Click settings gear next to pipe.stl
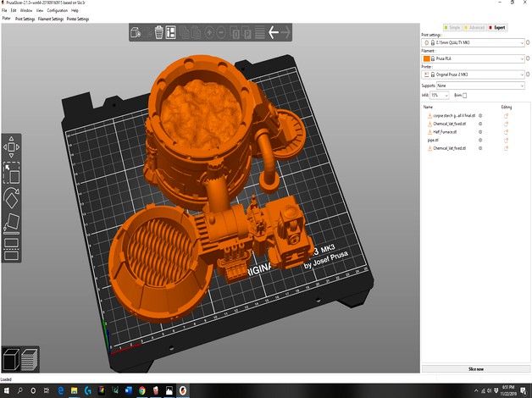The width and height of the screenshot is (532, 398). [x=480, y=140]
